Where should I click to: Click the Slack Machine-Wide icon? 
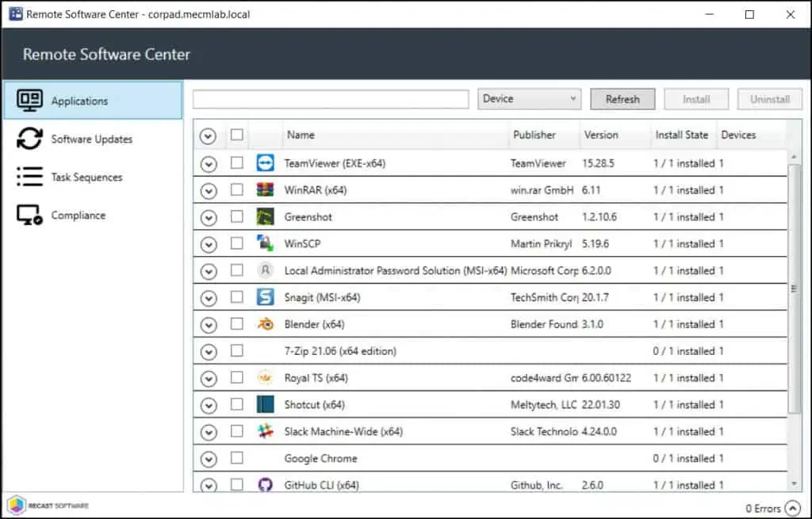pos(265,431)
